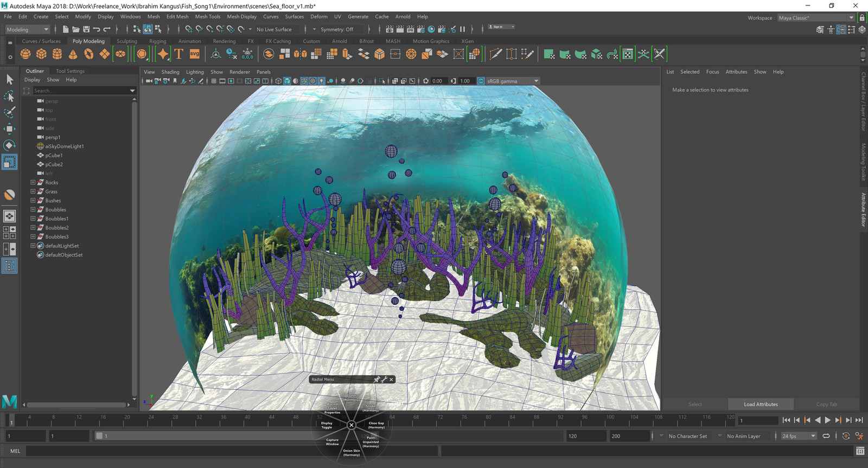Click the Combine meshes shelf icon
Viewport: 868px width, 468px height.
click(x=269, y=54)
